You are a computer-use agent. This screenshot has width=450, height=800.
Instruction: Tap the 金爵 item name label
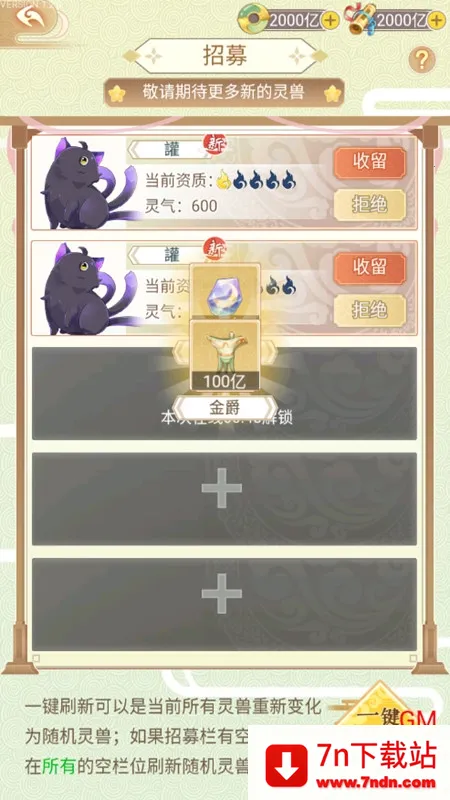point(225,408)
